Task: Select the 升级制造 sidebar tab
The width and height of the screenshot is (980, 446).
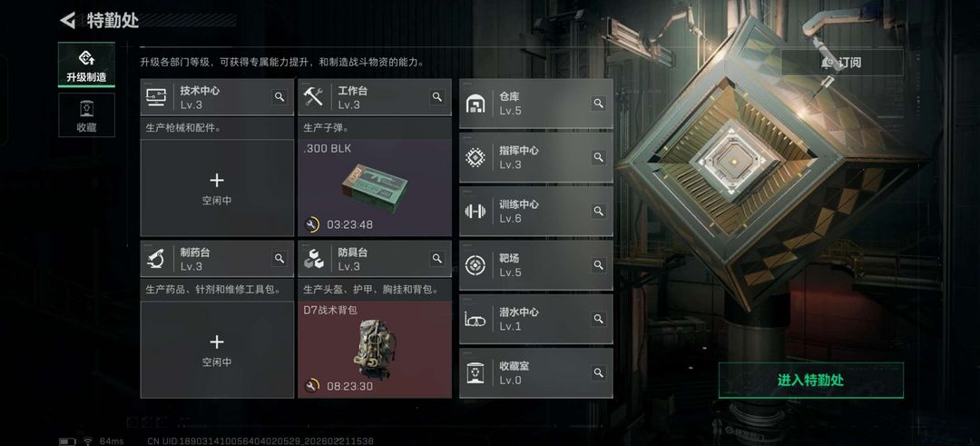Action: (x=86, y=65)
